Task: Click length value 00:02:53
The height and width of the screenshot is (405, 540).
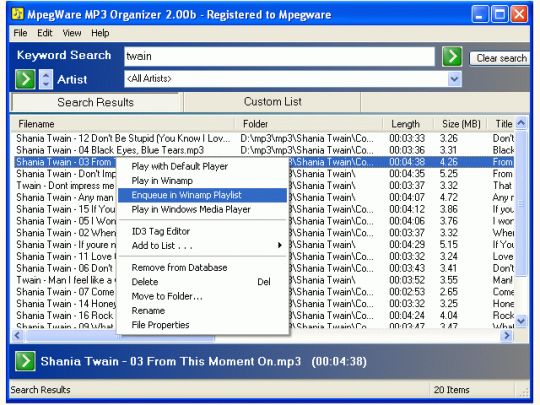Action: click(x=407, y=292)
